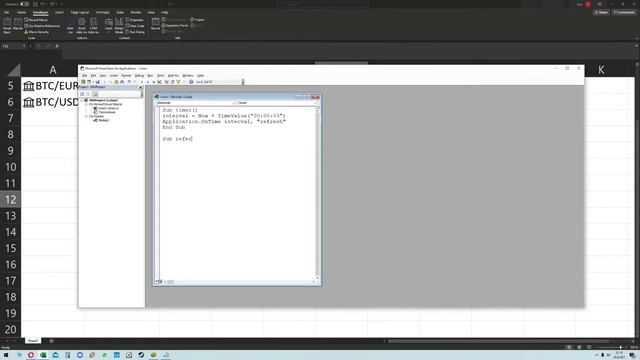This screenshot has width=640, height=360.
Task: Collapse the Modules folder
Action: (86, 116)
